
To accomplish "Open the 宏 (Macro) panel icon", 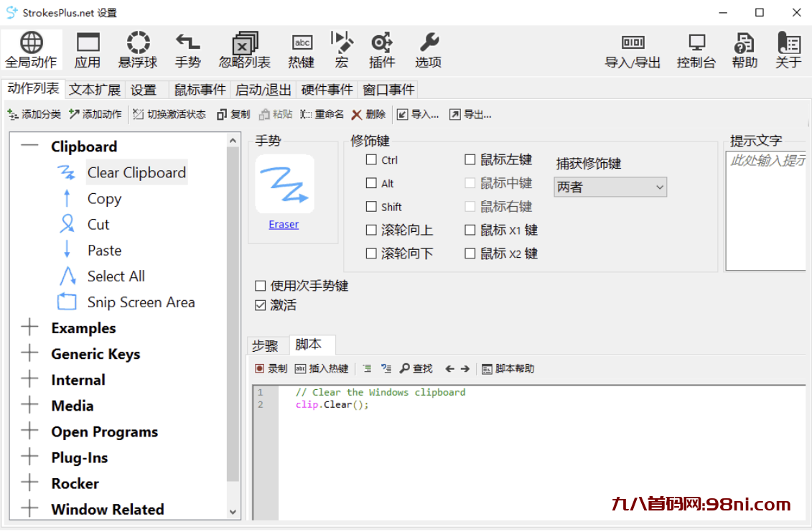I will 342,48.
